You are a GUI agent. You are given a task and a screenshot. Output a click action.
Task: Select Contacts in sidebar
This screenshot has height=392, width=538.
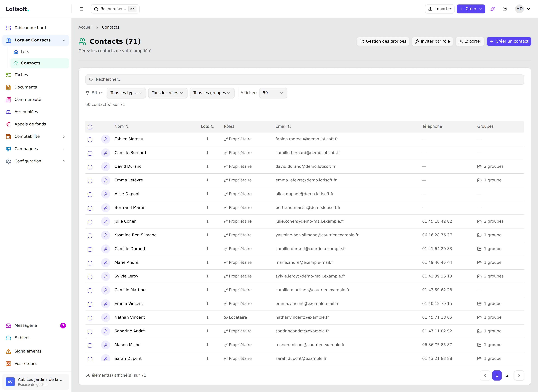pos(40,63)
